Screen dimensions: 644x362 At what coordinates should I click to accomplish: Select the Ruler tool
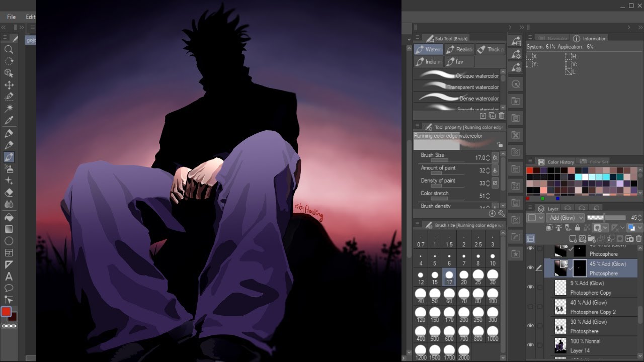9,264
